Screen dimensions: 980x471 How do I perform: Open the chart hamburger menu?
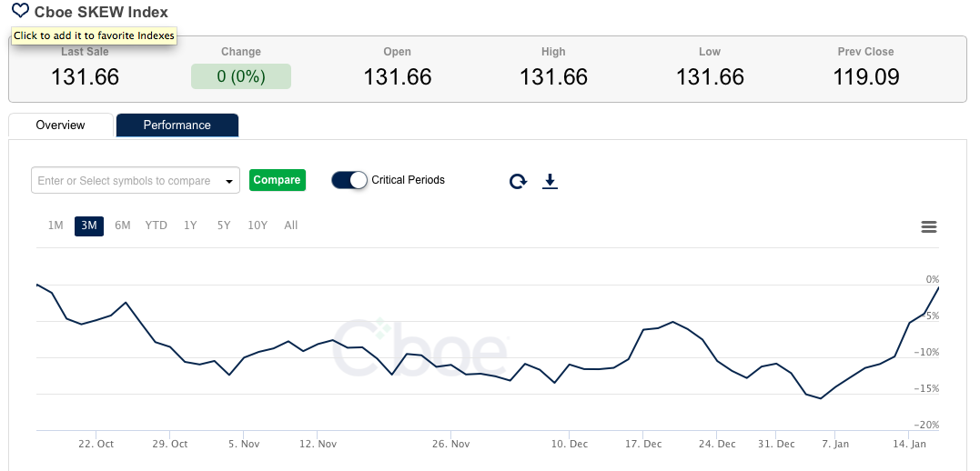pyautogui.click(x=929, y=227)
